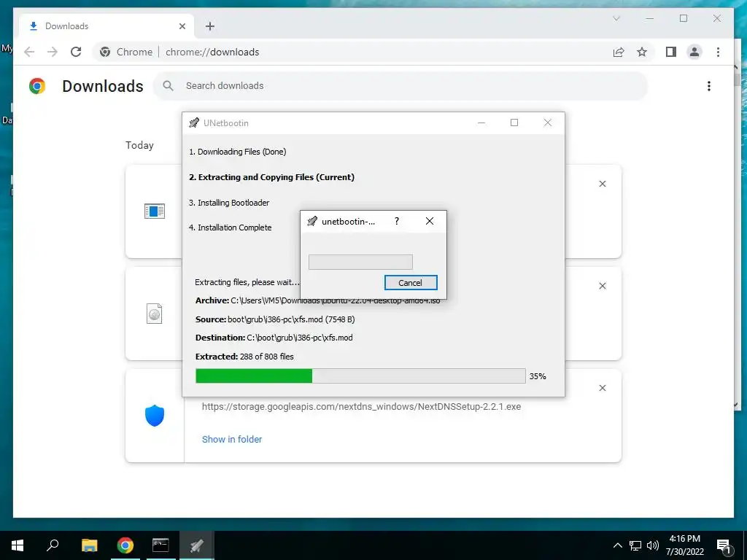Open the Windows Start menu

pos(18,545)
